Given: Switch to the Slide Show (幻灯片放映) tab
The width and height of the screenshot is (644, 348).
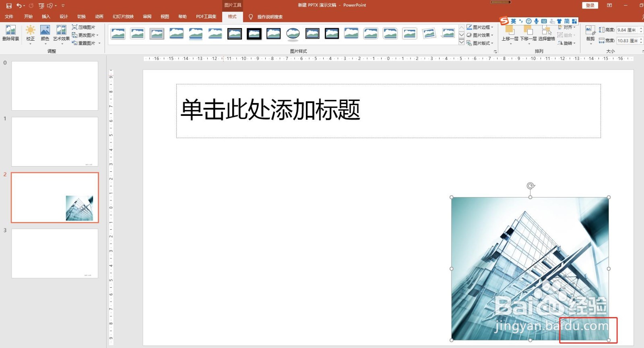Looking at the screenshot, I should pyautogui.click(x=123, y=16).
